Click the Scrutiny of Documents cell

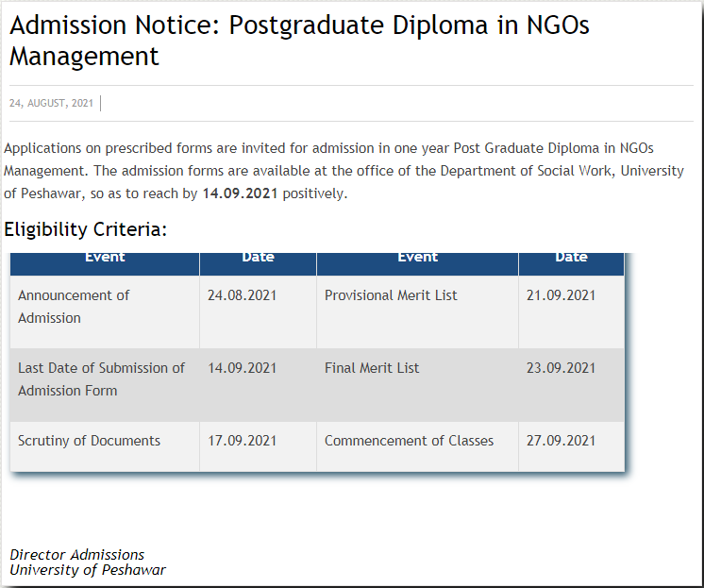pyautogui.click(x=89, y=441)
